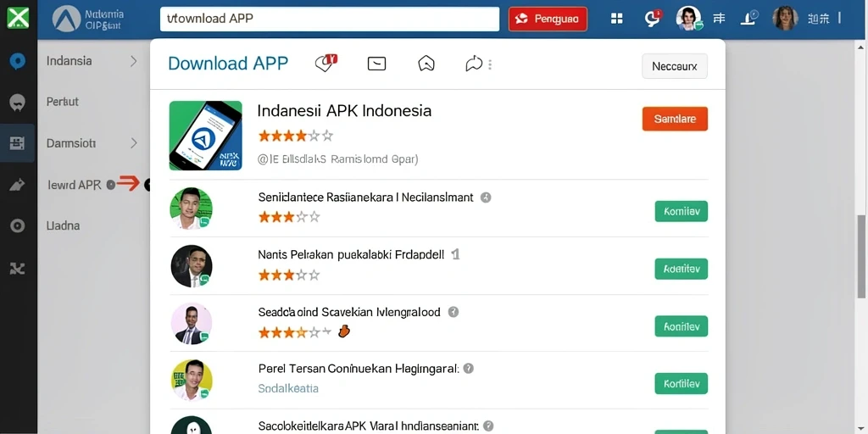Image resolution: width=868 pixels, height=434 pixels.
Task: Click green button on Perel Tersan row
Action: click(681, 383)
